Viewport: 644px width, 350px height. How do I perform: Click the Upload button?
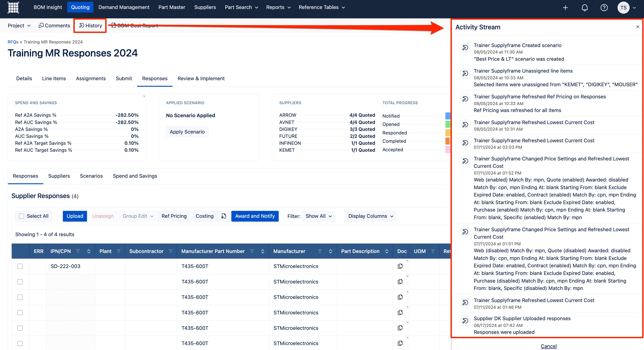pyautogui.click(x=75, y=216)
